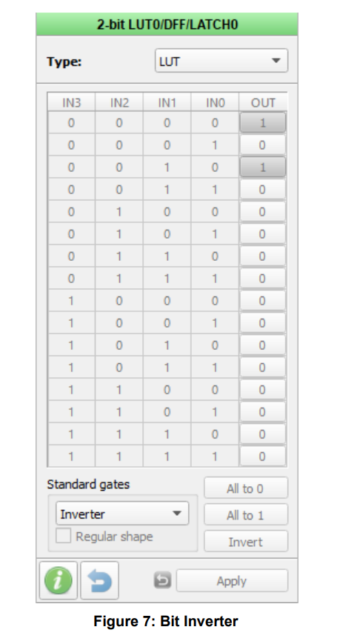The height and width of the screenshot is (644, 337).
Task: Toggle OUT bit for row 0000
Action: tap(263, 122)
